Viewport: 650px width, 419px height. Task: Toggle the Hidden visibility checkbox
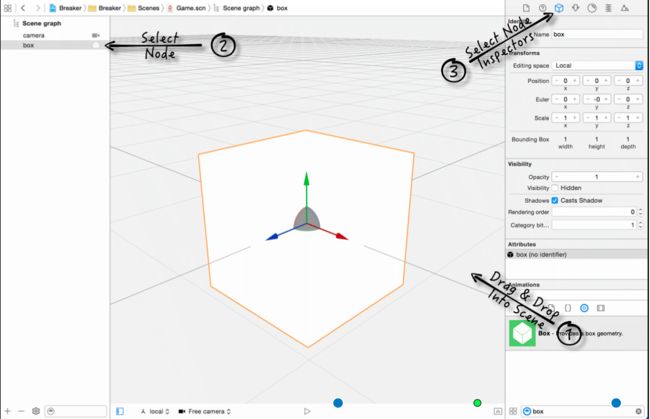tap(555, 188)
